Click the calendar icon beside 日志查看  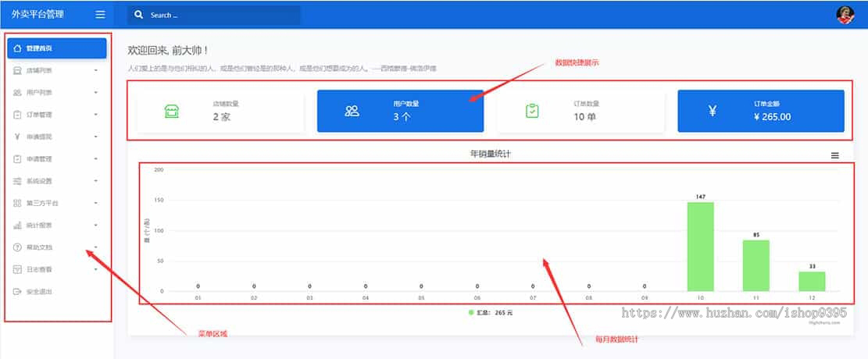(17, 269)
